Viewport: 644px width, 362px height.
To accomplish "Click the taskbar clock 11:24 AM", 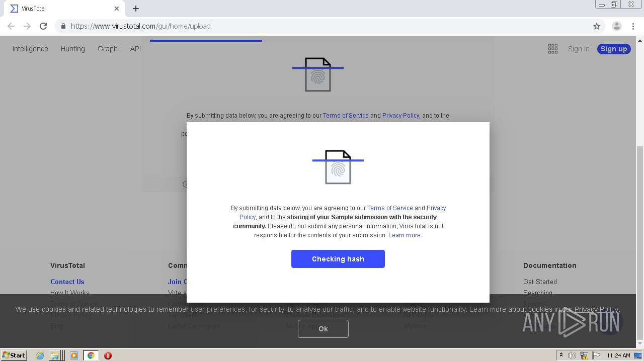I will point(618,355).
